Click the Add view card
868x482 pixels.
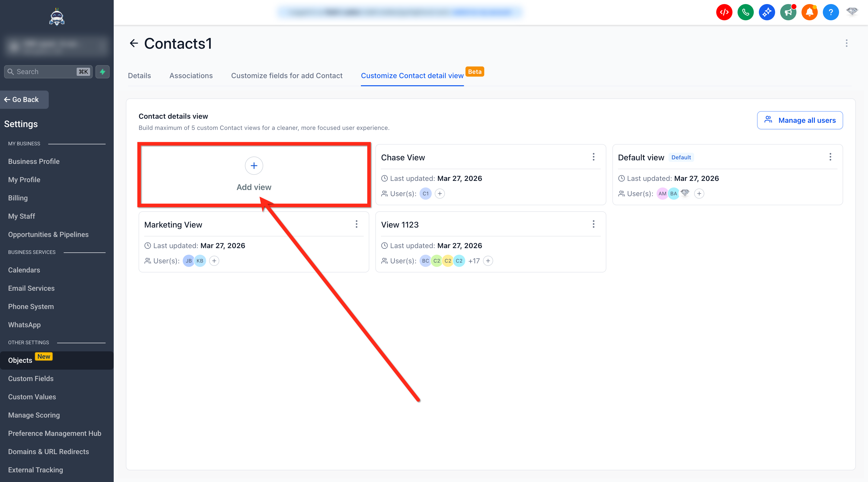(x=254, y=175)
